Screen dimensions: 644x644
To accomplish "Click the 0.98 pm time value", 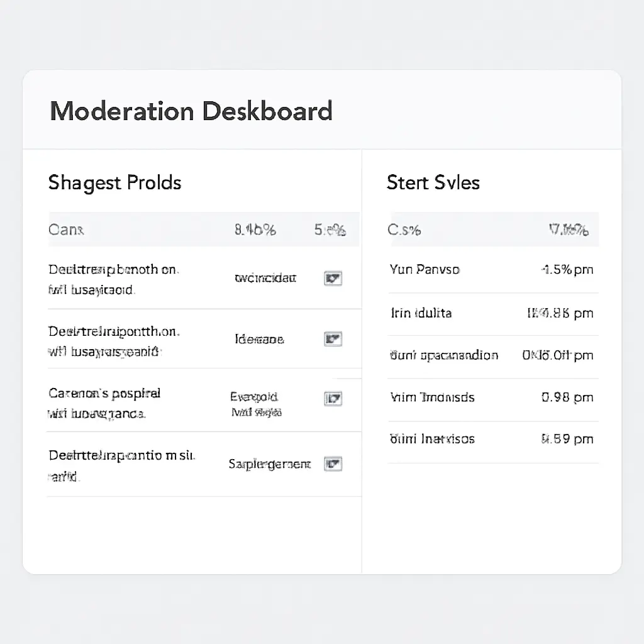I will click(x=567, y=397).
